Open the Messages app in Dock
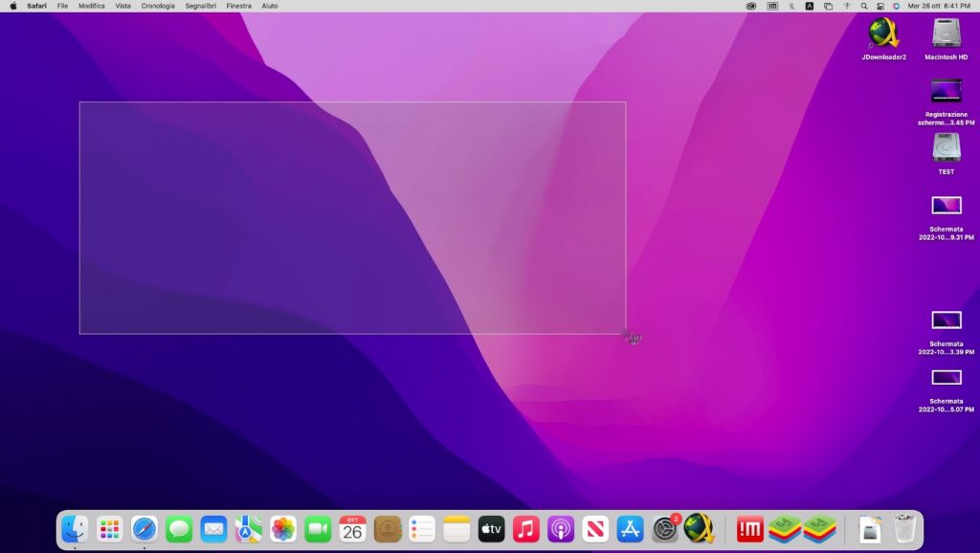This screenshot has width=980, height=553. (x=179, y=528)
